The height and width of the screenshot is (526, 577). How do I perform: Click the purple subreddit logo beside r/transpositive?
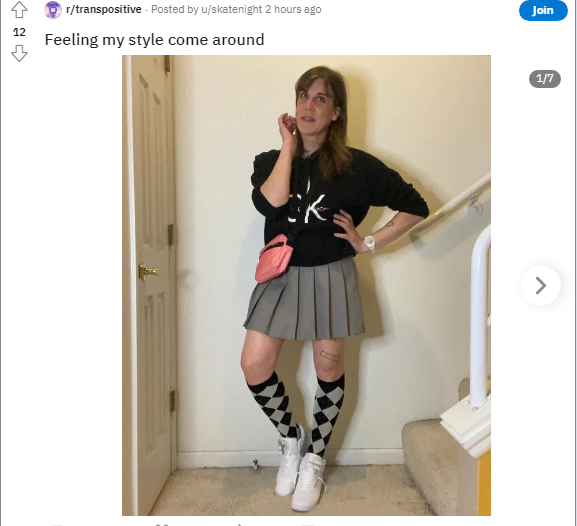pos(53,10)
